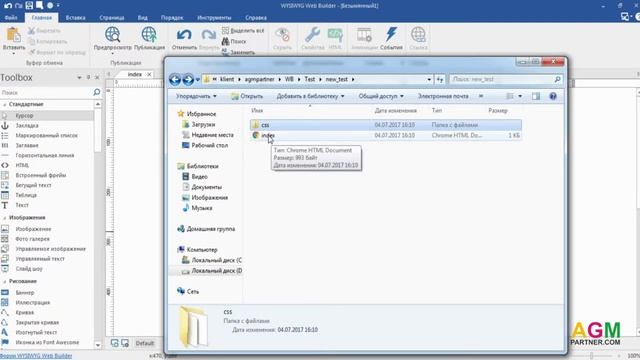
Task: Collapse the Рисование Toolbox group
Action: point(5,282)
